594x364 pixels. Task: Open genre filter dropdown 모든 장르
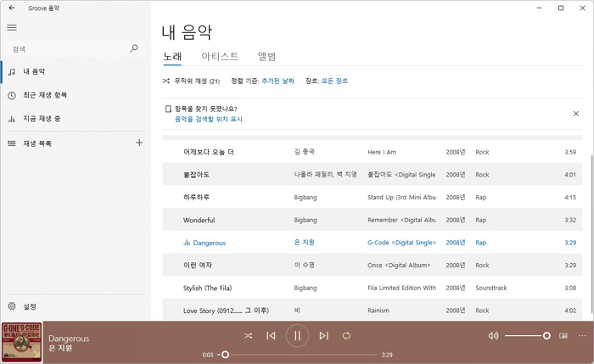pyautogui.click(x=334, y=81)
